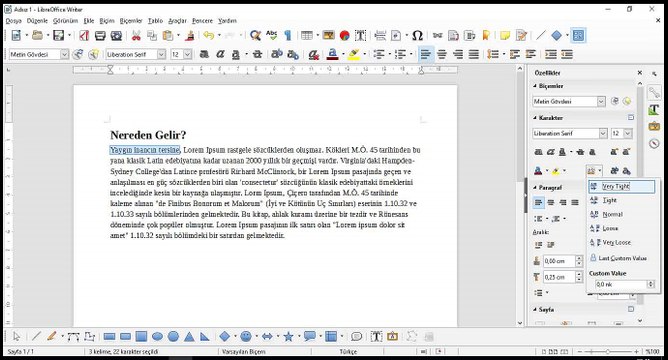Click the Clear Direct Formatting icon
Screen dimensions: 668x360
[x=314, y=55]
